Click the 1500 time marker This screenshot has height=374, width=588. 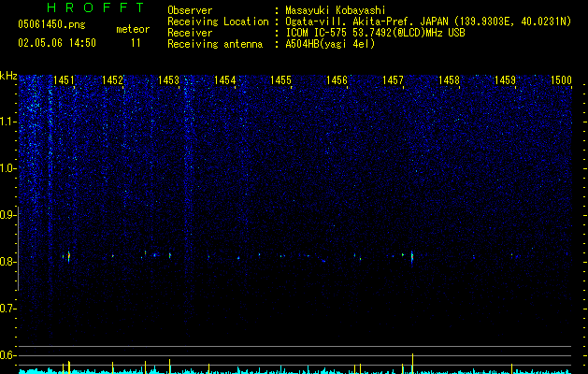coord(562,80)
